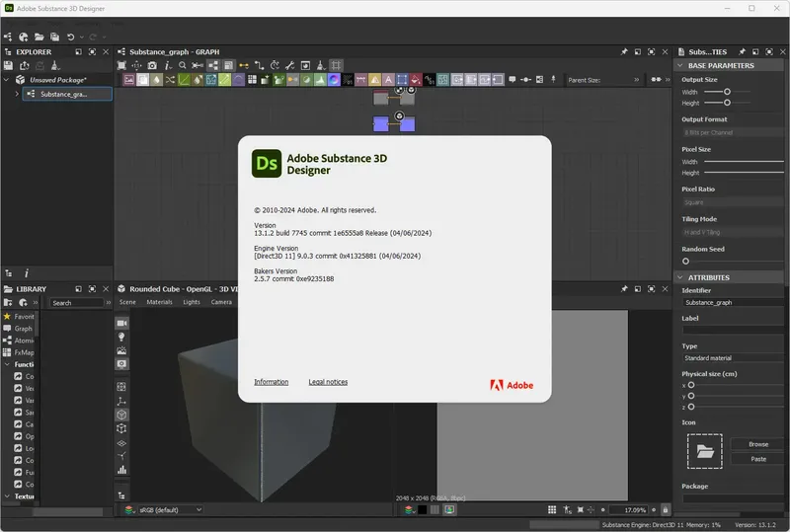Click the open package folder icon
The height and width of the screenshot is (532, 790).
(x=39, y=37)
